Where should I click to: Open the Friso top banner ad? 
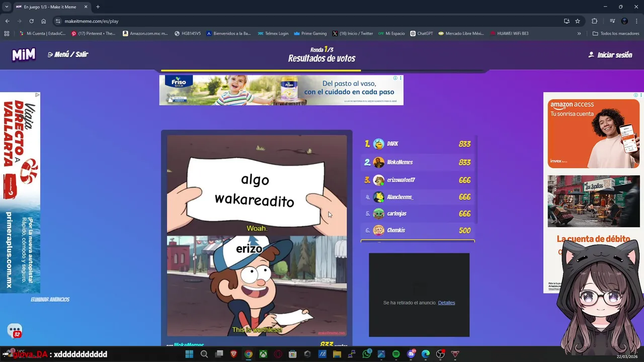click(281, 90)
